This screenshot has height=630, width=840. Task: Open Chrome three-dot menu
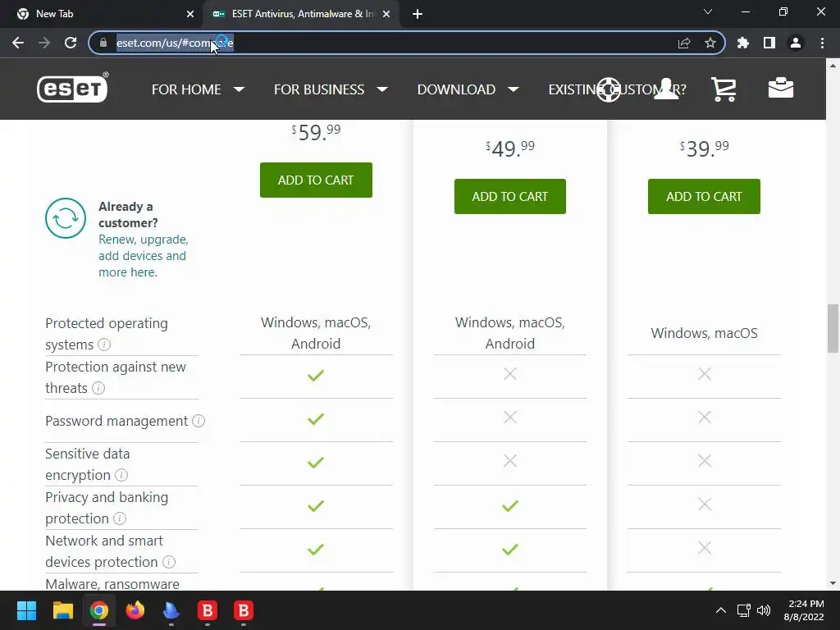822,43
